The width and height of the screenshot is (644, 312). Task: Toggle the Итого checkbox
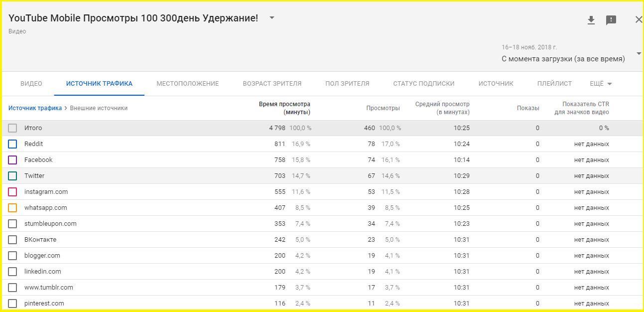(12, 128)
